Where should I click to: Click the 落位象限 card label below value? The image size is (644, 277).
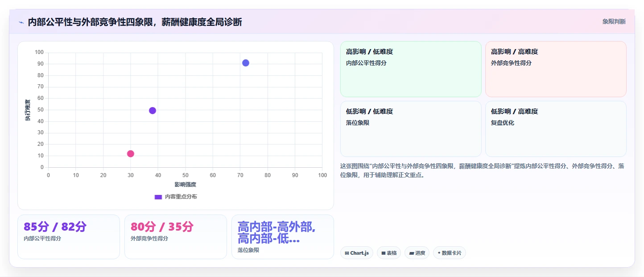(x=248, y=250)
